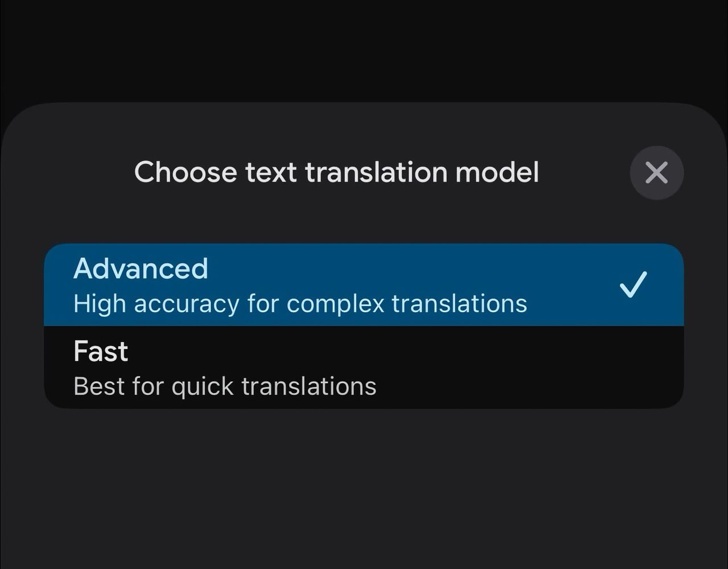The height and width of the screenshot is (569, 728).
Task: Click the "Choose text translation model" title
Action: tap(336, 172)
